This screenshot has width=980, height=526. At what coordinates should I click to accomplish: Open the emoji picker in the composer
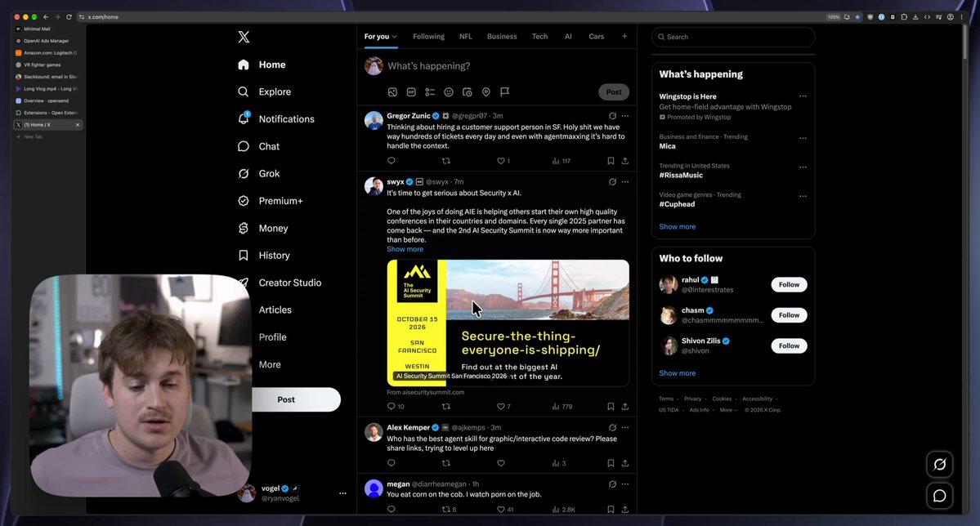coord(449,91)
